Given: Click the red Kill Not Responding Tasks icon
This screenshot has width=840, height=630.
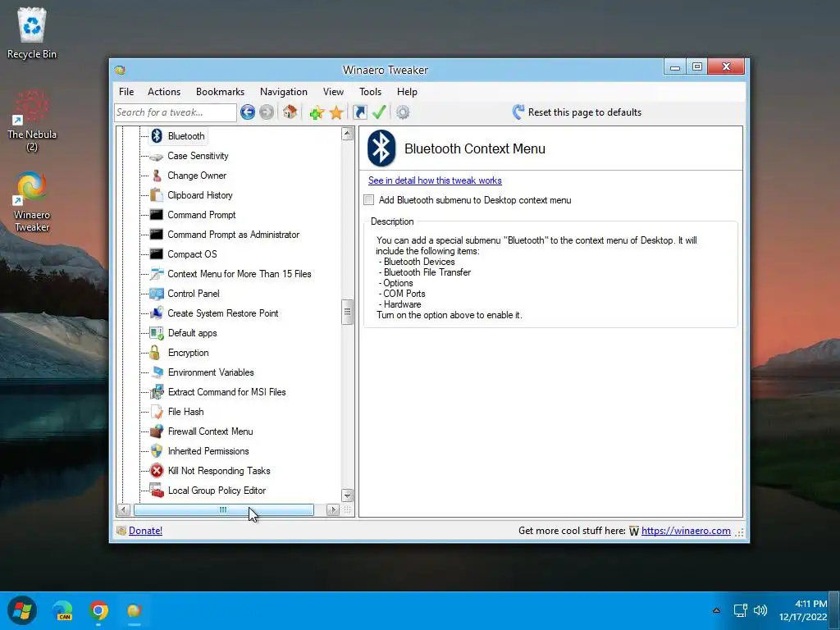Looking at the screenshot, I should click(x=157, y=470).
